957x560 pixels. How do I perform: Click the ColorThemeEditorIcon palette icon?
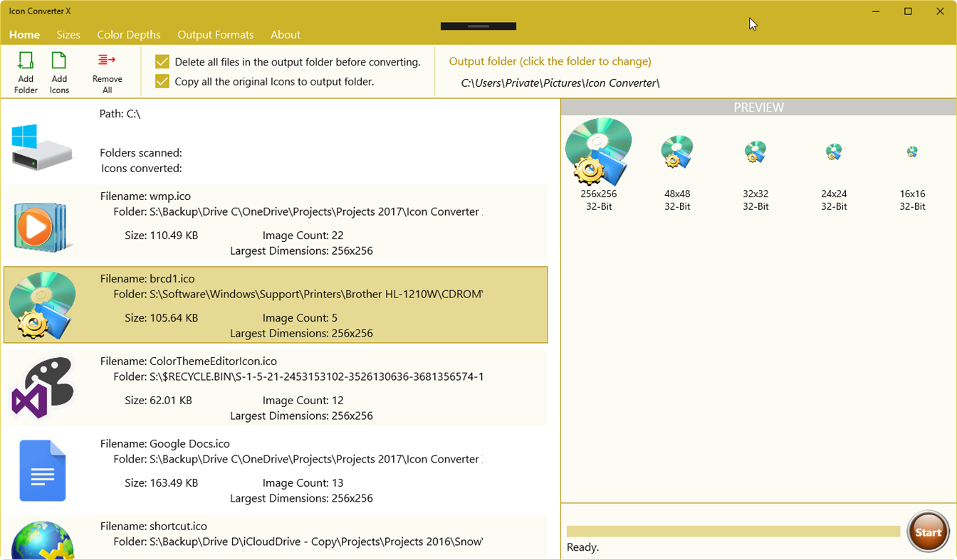pos(43,387)
